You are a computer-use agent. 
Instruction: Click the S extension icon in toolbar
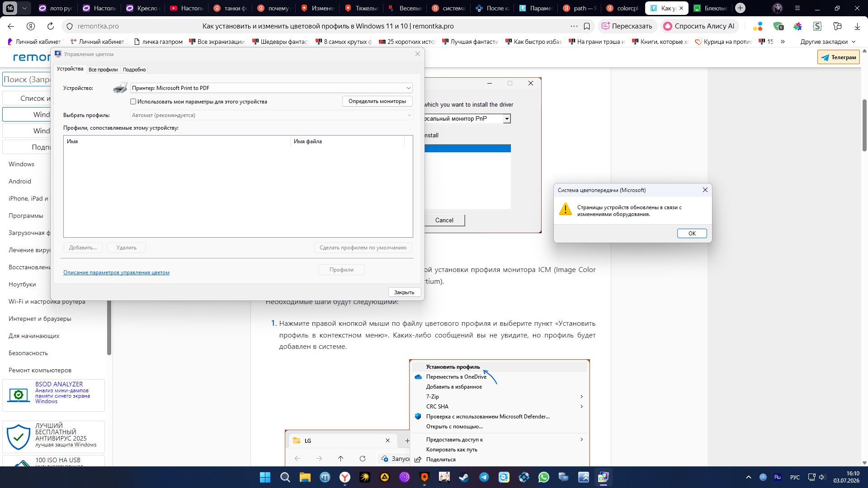(x=817, y=26)
